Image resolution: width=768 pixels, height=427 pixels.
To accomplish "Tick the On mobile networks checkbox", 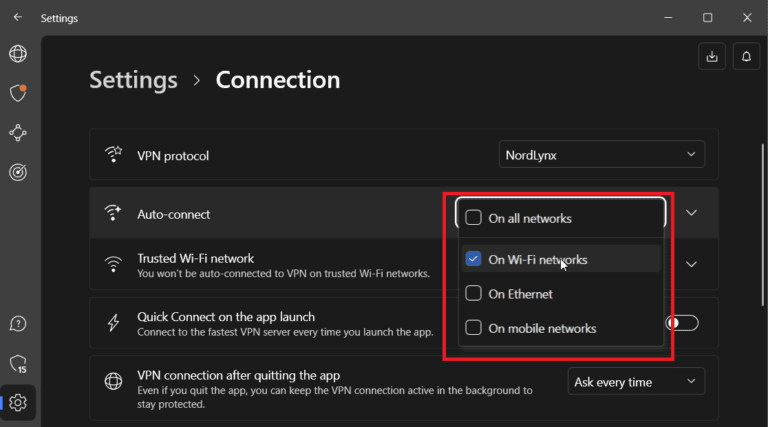I will (474, 328).
